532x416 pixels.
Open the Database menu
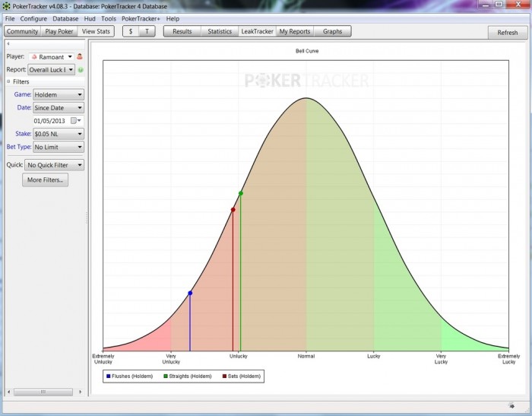point(65,19)
